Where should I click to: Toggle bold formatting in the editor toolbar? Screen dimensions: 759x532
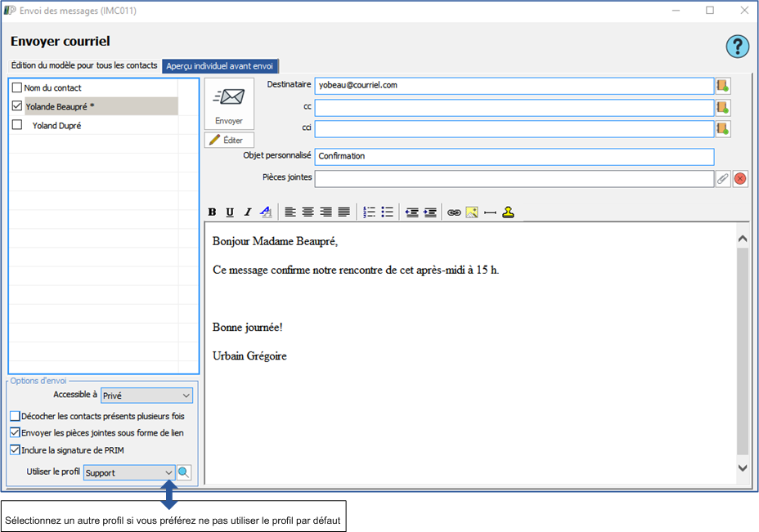[x=212, y=212]
